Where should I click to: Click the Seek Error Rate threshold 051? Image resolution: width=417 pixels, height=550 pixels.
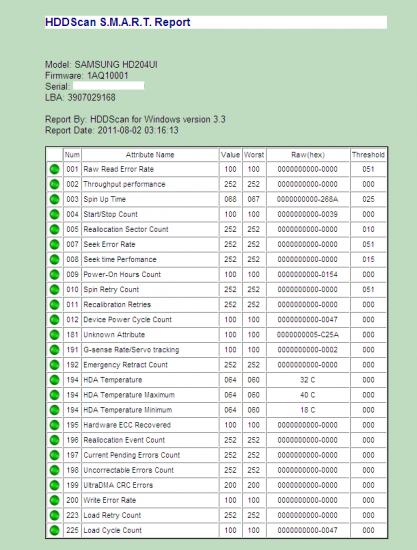(x=368, y=244)
